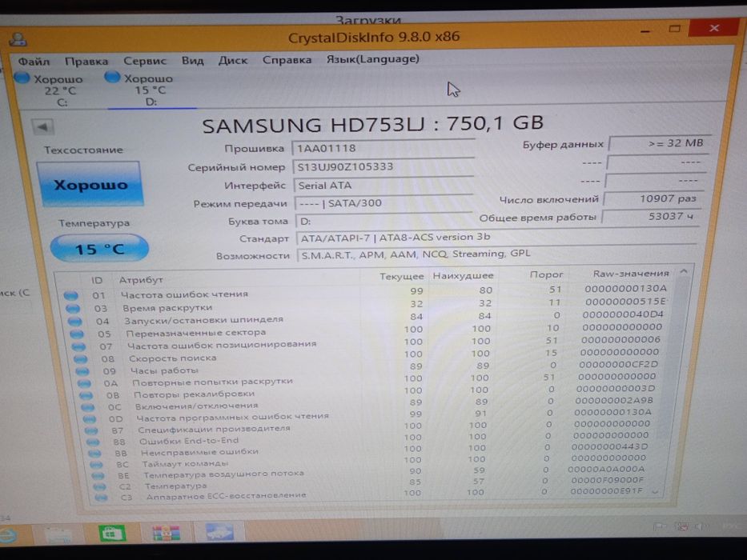Click the status icon for attribute 09
This screenshot has height=560, width=747.
pos(82,371)
